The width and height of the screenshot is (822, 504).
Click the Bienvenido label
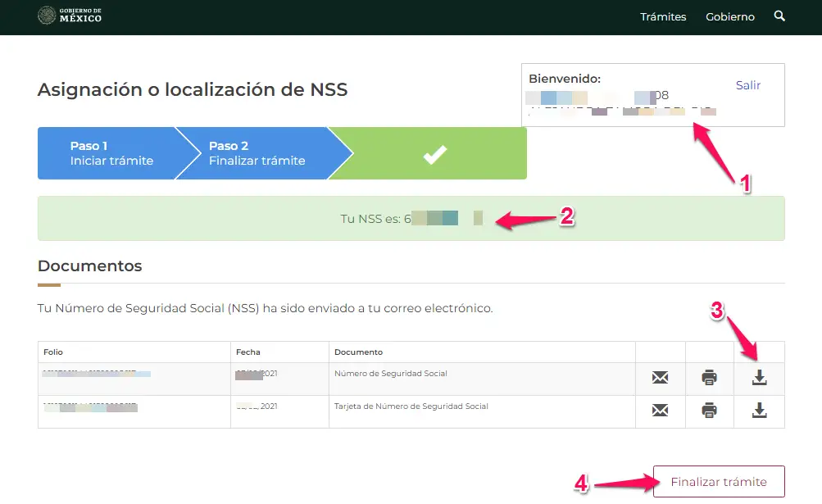pyautogui.click(x=565, y=79)
